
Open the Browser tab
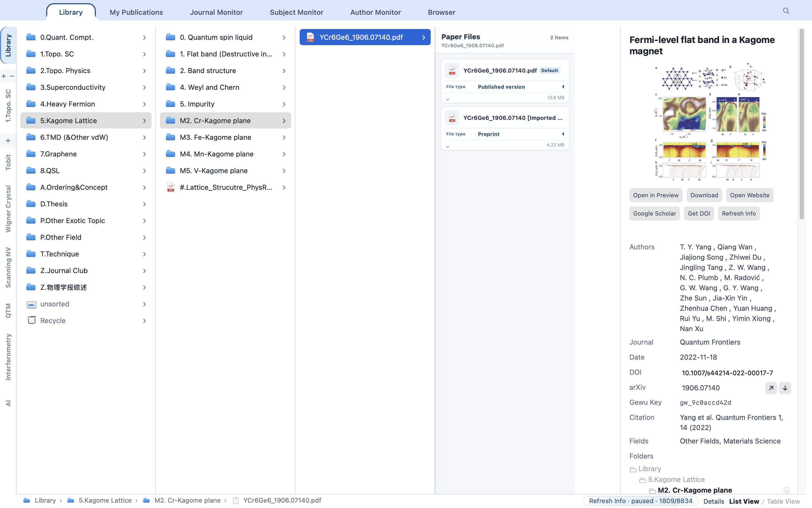[441, 12]
